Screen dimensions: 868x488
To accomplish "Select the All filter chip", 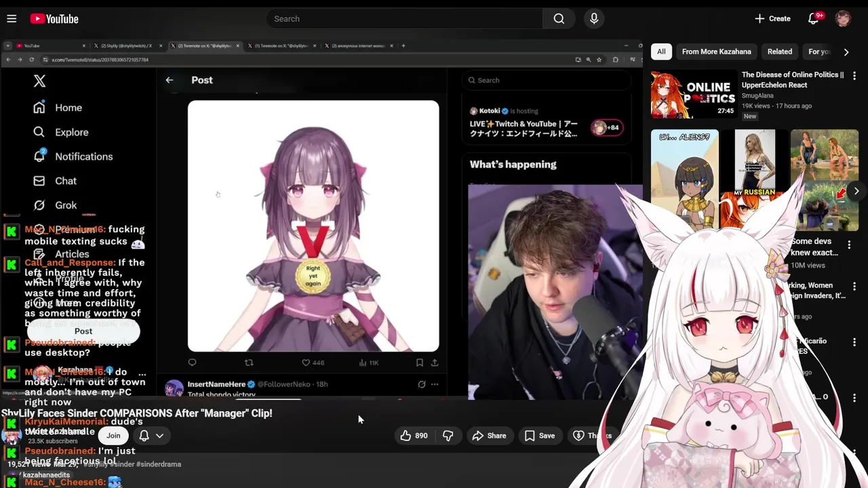I will (x=661, y=52).
